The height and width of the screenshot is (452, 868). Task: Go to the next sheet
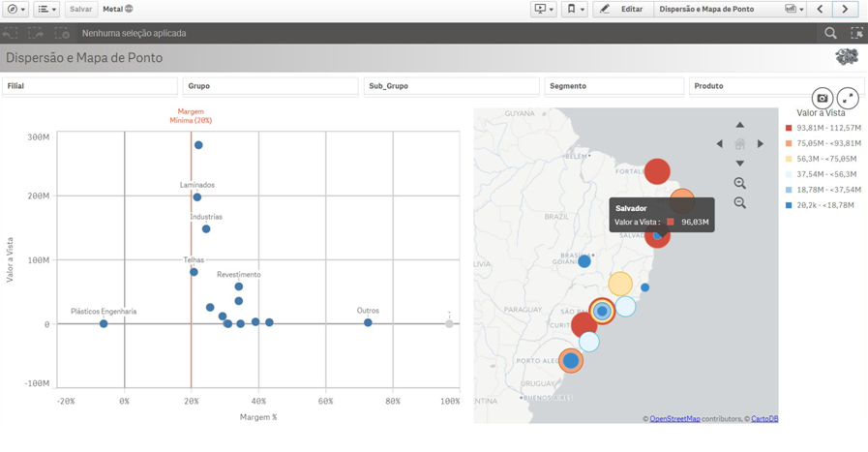(845, 10)
